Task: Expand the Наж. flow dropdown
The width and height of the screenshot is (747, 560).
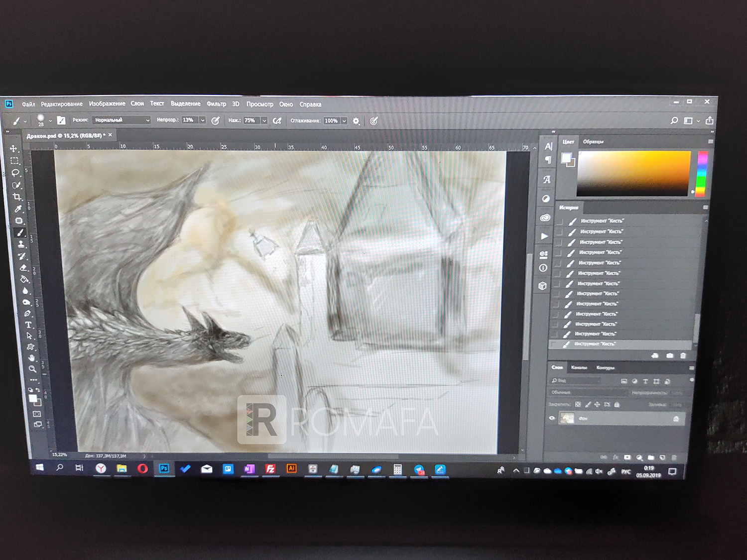Action: (x=264, y=120)
